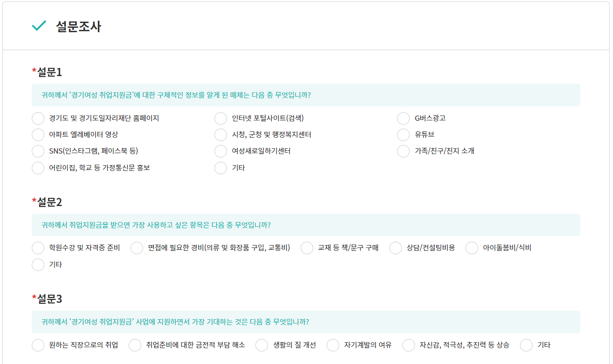Pick 상담/컨설팅비용 in 설문2
Image resolution: width=613 pixels, height=364 pixels.
click(x=395, y=248)
